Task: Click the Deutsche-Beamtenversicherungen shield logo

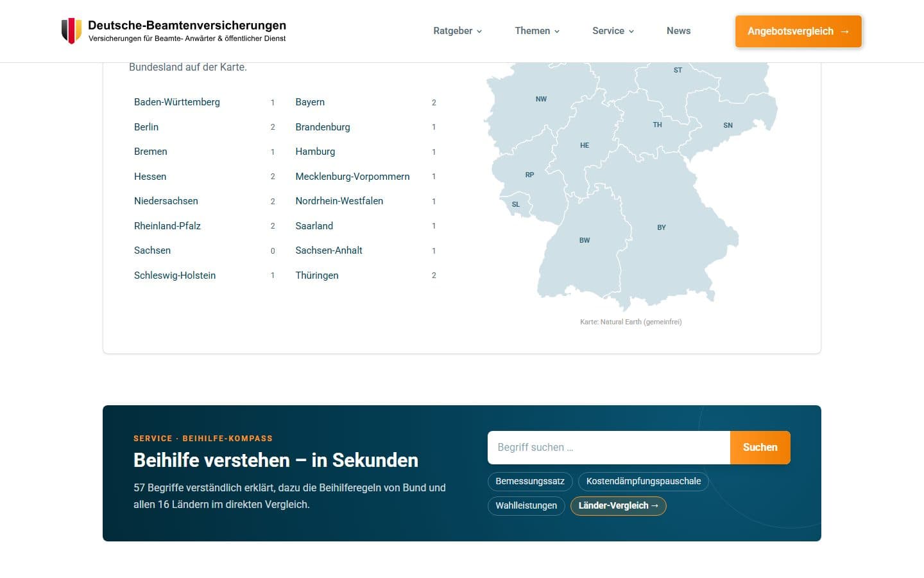Action: click(x=71, y=31)
